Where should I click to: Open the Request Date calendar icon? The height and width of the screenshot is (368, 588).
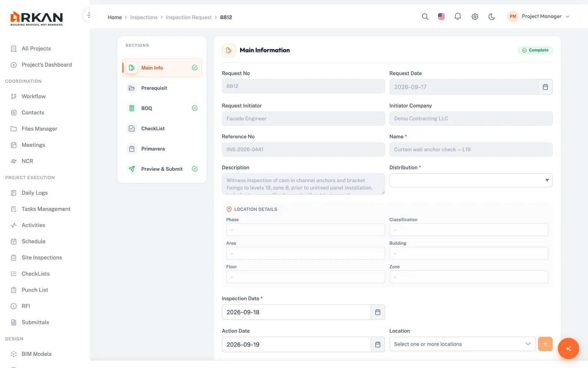pyautogui.click(x=545, y=87)
